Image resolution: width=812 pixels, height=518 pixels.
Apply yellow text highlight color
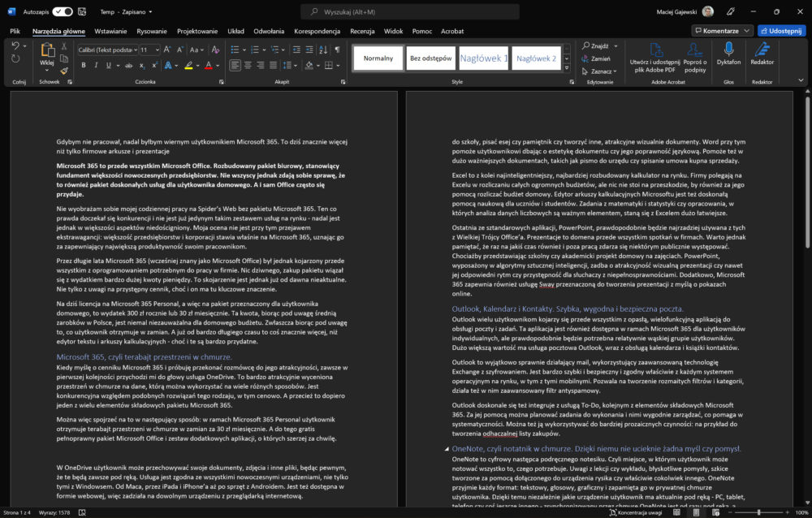(188, 66)
